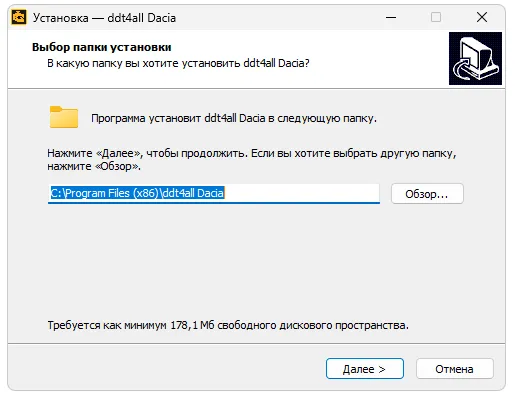Open folder browser via Обзор... button

click(x=427, y=194)
